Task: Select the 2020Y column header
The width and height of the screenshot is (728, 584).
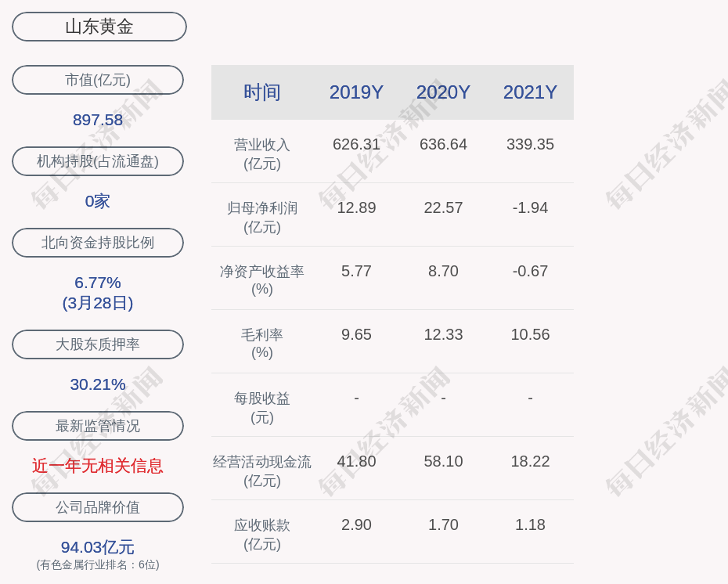Action: [x=443, y=92]
